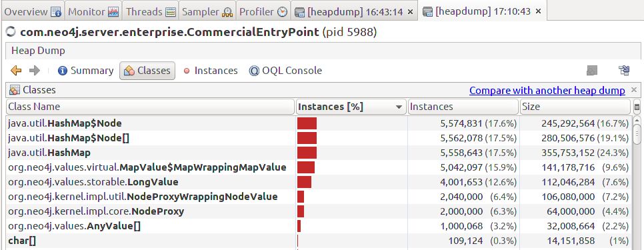This screenshot has height=250, width=644.
Task: Click the 1,000,068 (3.2%) instances cell
Action: [464, 226]
